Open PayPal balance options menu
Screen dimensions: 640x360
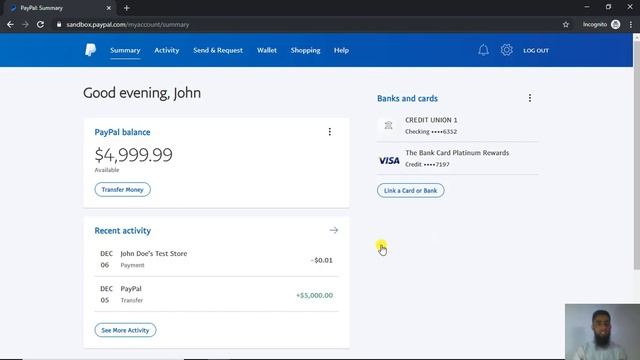coord(330,132)
